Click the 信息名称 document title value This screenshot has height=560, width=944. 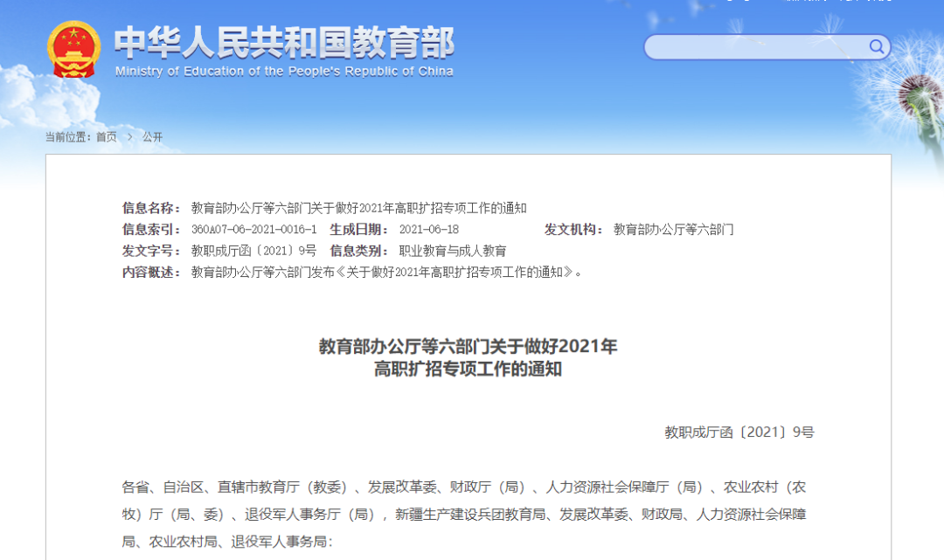(x=358, y=208)
